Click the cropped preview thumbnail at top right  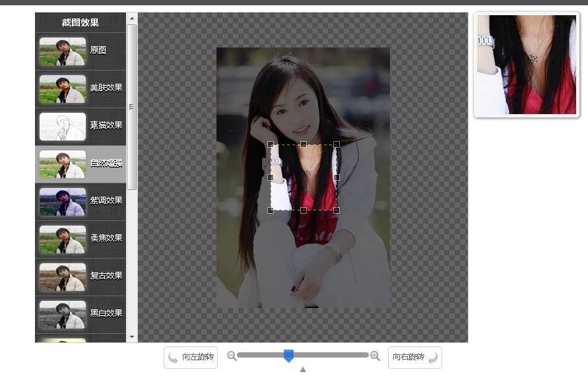point(525,64)
